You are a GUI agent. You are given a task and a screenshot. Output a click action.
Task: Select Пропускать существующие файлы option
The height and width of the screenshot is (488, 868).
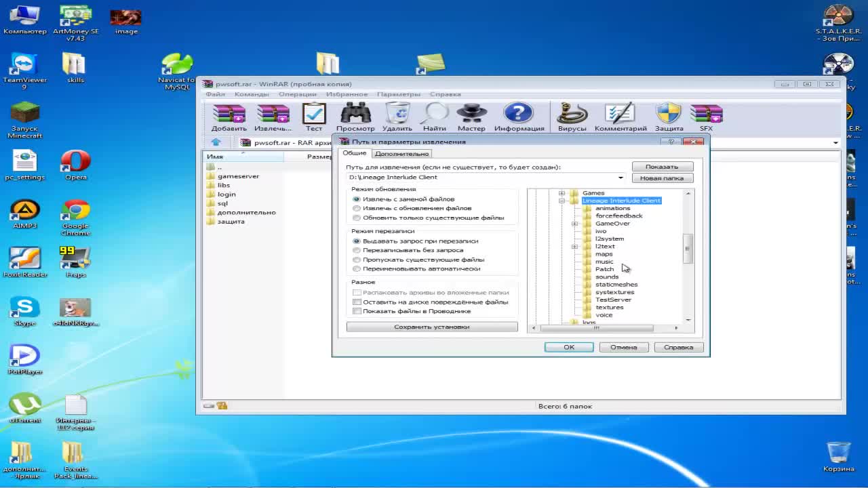tap(418, 260)
